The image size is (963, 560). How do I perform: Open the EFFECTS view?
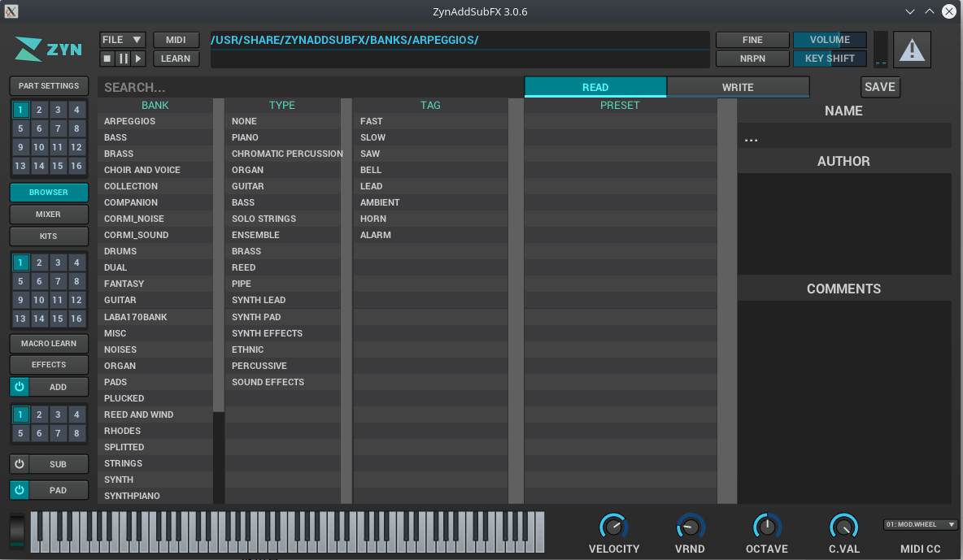pos(49,365)
